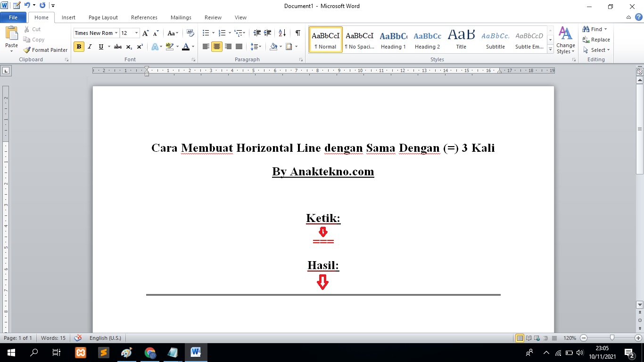This screenshot has width=644, height=362.
Task: Click the Paste clipboard icon
Action: pos(11,33)
